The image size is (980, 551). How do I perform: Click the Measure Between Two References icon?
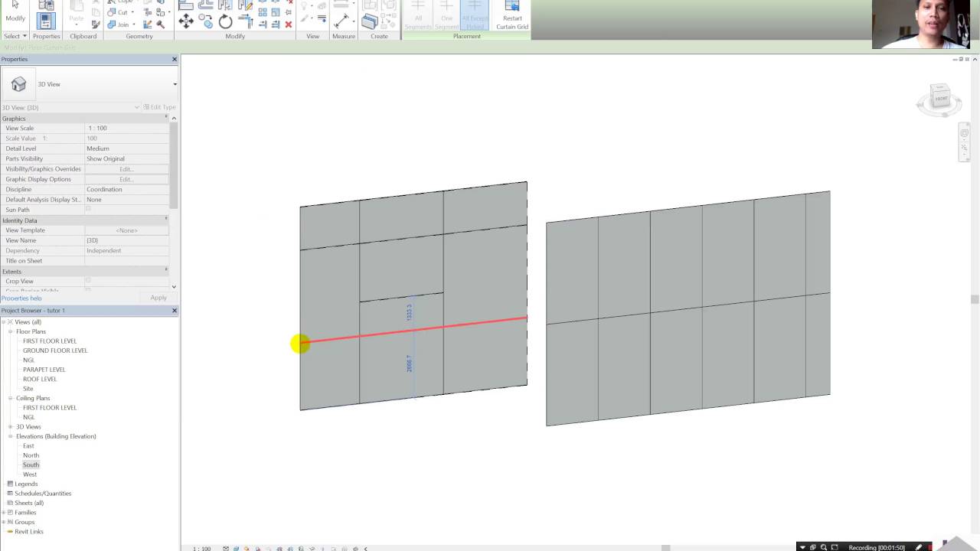tap(341, 21)
